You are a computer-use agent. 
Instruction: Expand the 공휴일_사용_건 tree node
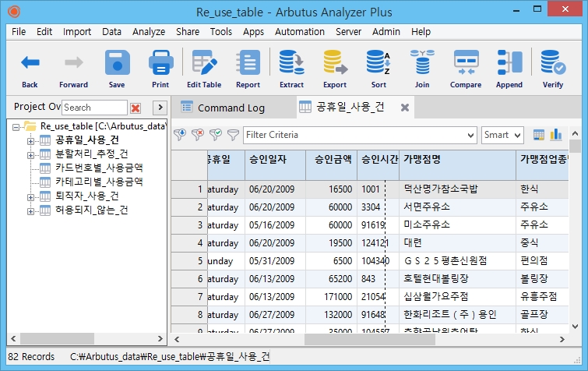pyautogui.click(x=30, y=141)
